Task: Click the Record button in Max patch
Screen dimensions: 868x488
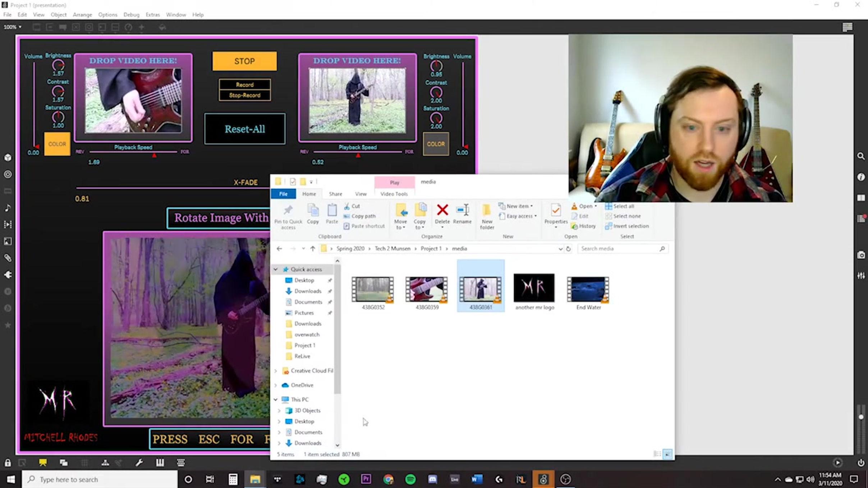Action: point(244,85)
